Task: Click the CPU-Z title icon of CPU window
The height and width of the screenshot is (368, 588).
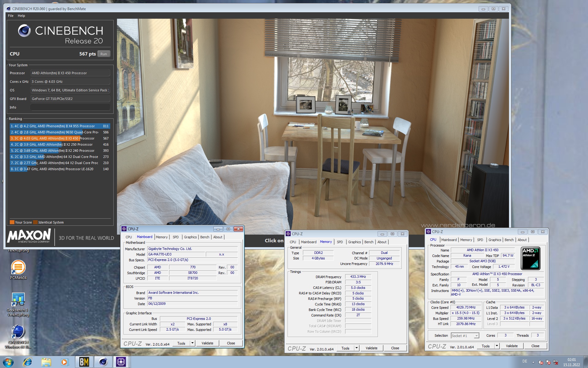Action: click(428, 232)
